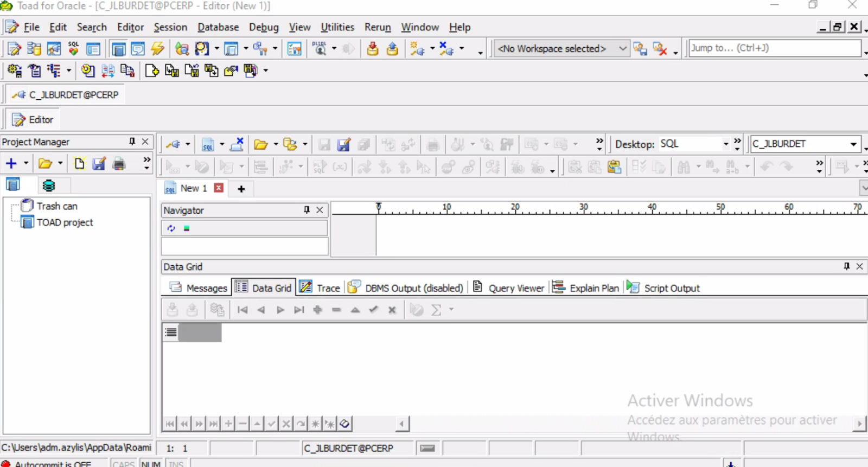Click the SQL document icon in editor toolbar
868x467 pixels.
click(x=208, y=145)
